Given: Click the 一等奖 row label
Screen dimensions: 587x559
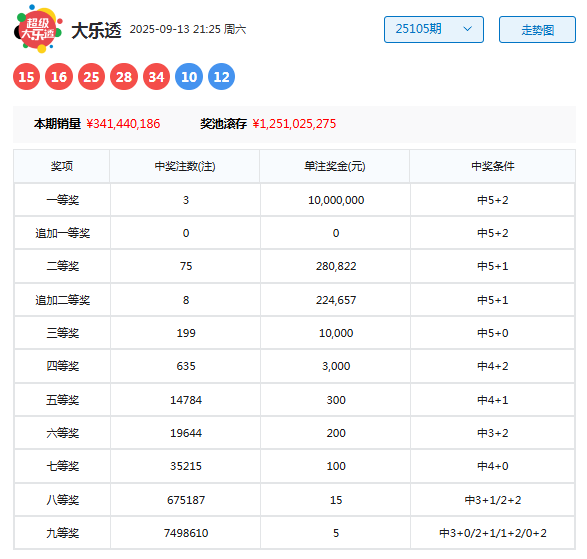Looking at the screenshot, I should coord(63,200).
